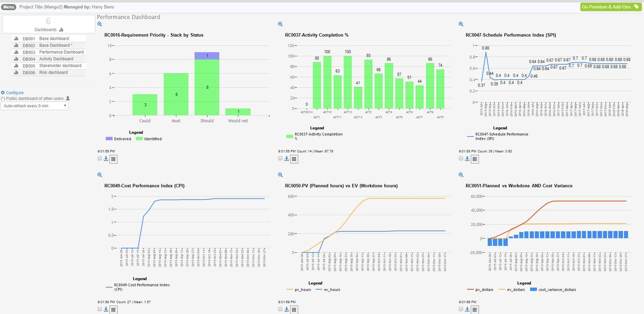Click the 6 Dashboards counter box
Screen dimensions: 644x314
48,24
